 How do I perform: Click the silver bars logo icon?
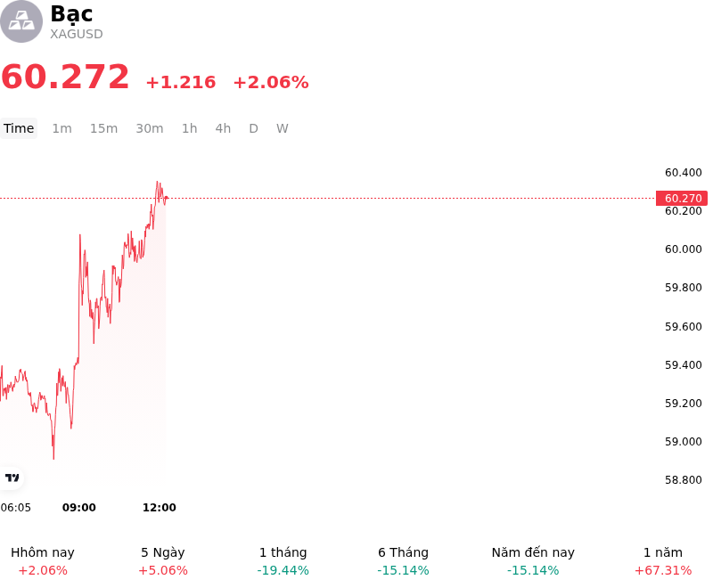click(20, 21)
